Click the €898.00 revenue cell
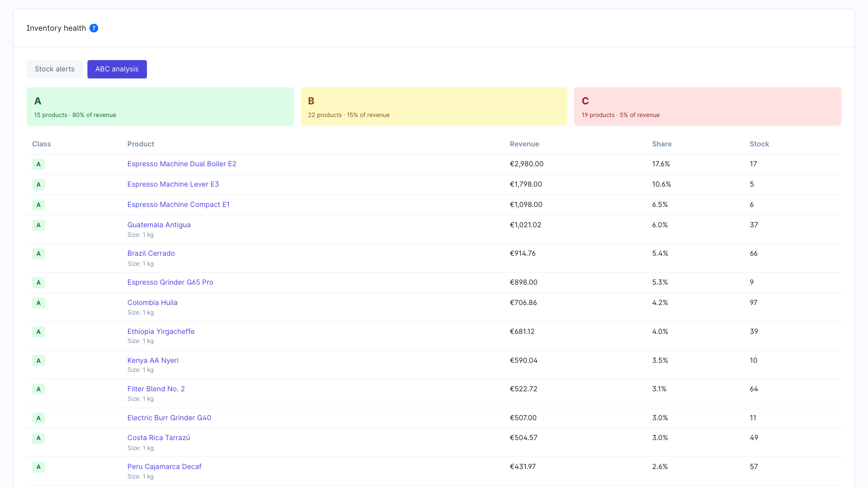Image resolution: width=868 pixels, height=488 pixels. coord(524,282)
